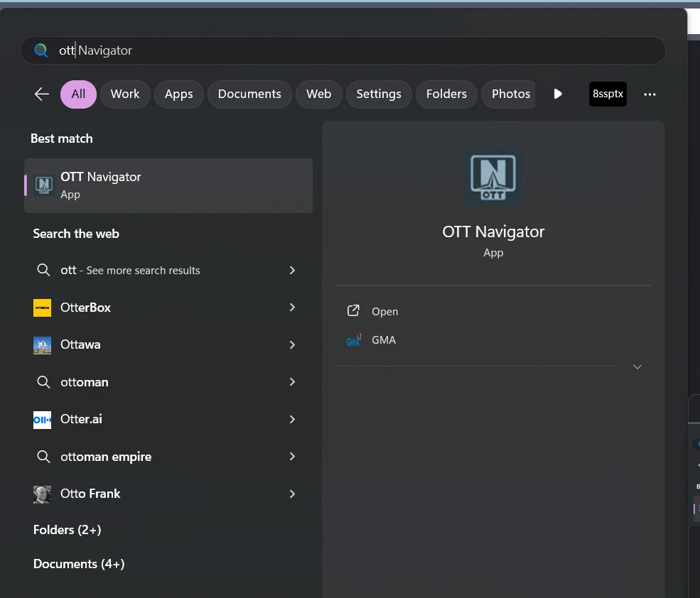Image resolution: width=700 pixels, height=598 pixels.
Task: Click the search magnifier icon in search box
Action: pos(41,50)
